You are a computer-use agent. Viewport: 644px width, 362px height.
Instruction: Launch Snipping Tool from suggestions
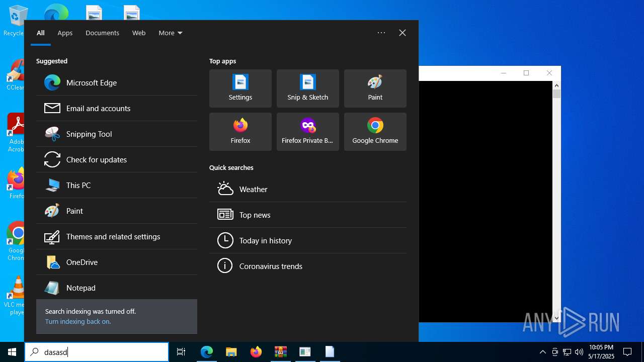pos(117,134)
